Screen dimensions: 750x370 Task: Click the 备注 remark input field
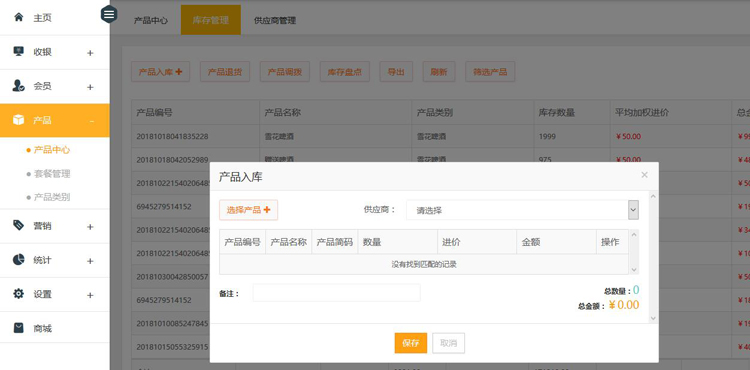336,293
